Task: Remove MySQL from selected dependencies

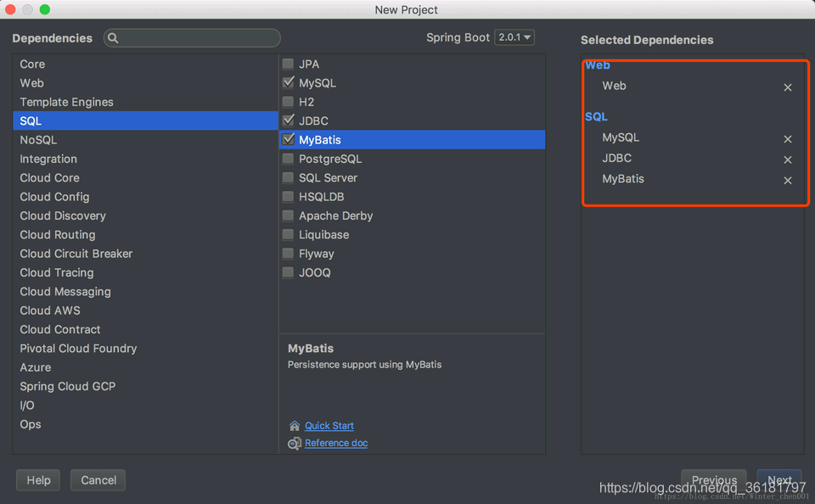Action: (x=788, y=139)
